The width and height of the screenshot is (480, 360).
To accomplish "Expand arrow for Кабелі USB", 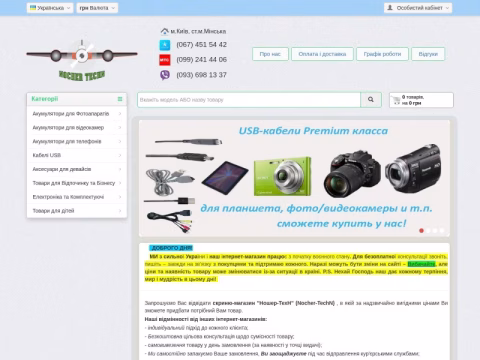I will click(x=120, y=155).
